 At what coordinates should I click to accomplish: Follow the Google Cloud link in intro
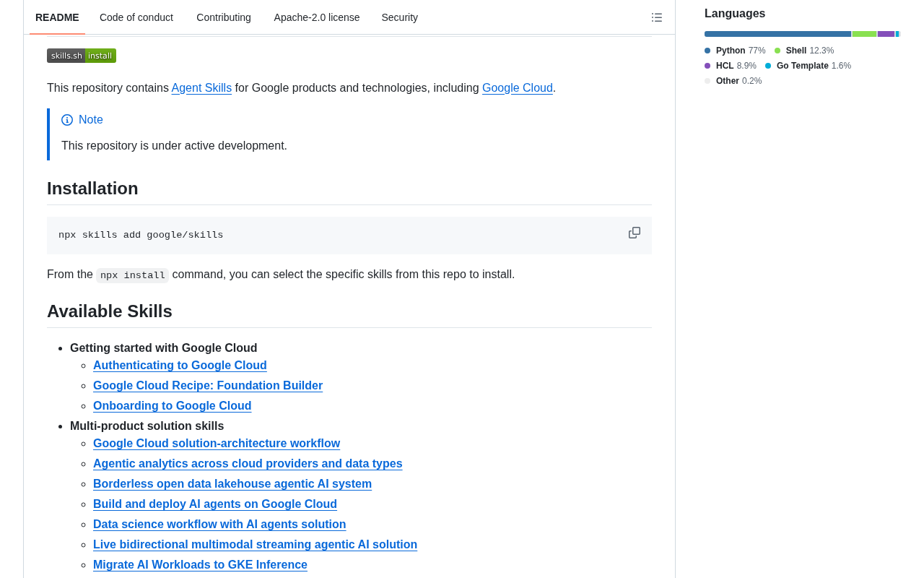click(x=518, y=88)
